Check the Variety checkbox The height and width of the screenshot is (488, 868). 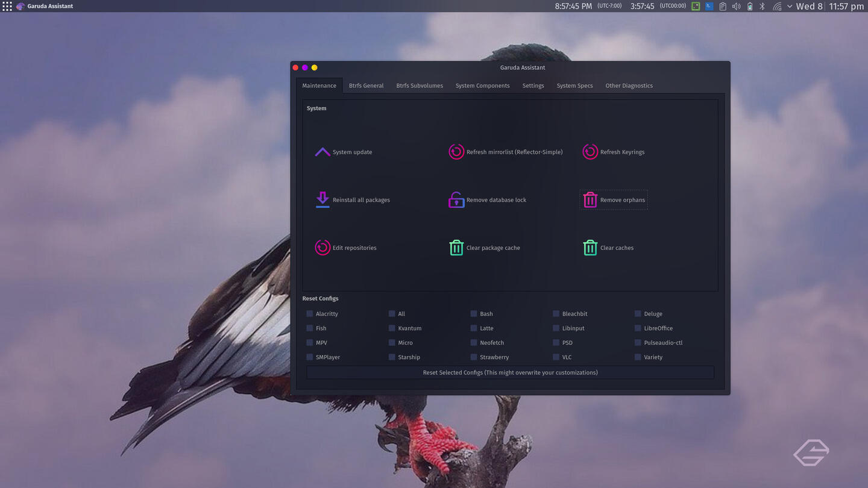pyautogui.click(x=638, y=357)
